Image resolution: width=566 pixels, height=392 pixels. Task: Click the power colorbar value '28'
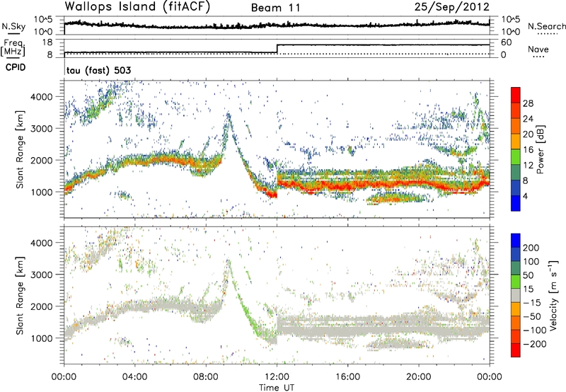point(528,103)
